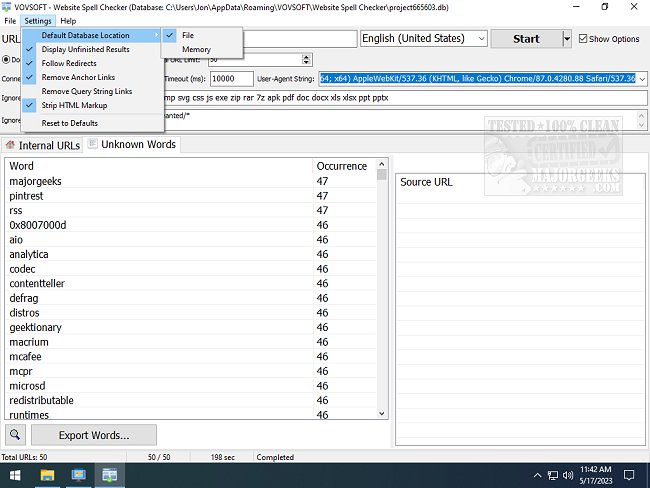Toggle Remove Anchor Links menu option

(x=93, y=77)
